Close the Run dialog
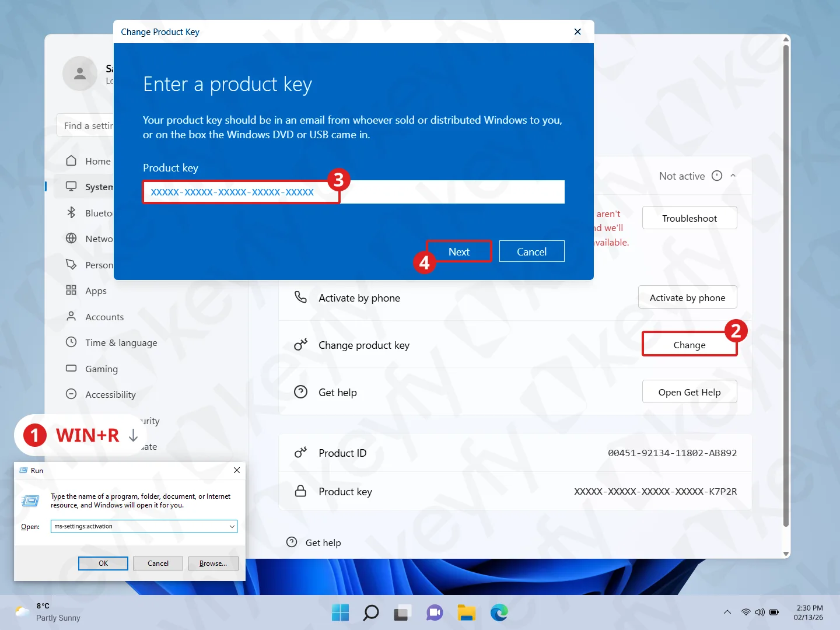This screenshot has height=630, width=840. (237, 470)
